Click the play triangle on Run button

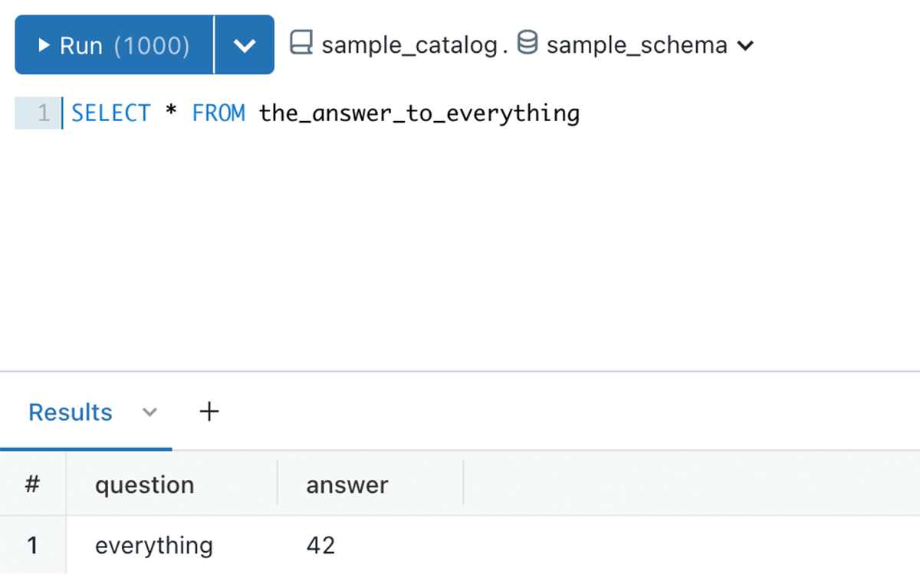coord(44,45)
